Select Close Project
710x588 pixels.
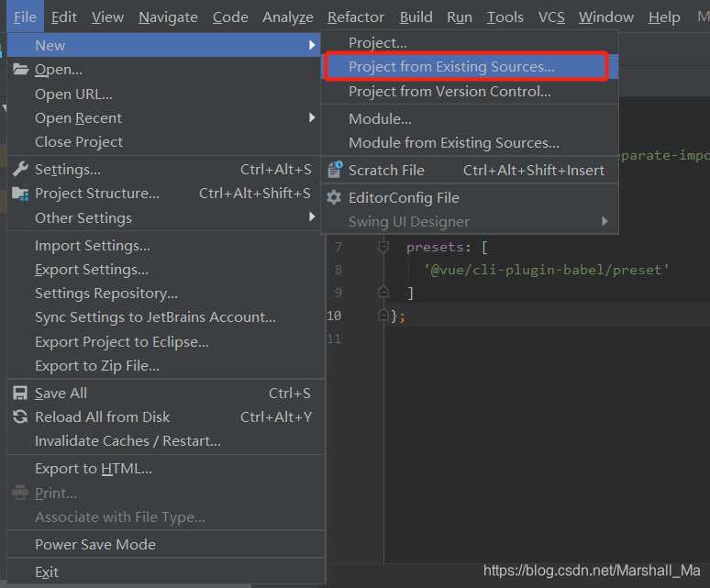coord(164,141)
